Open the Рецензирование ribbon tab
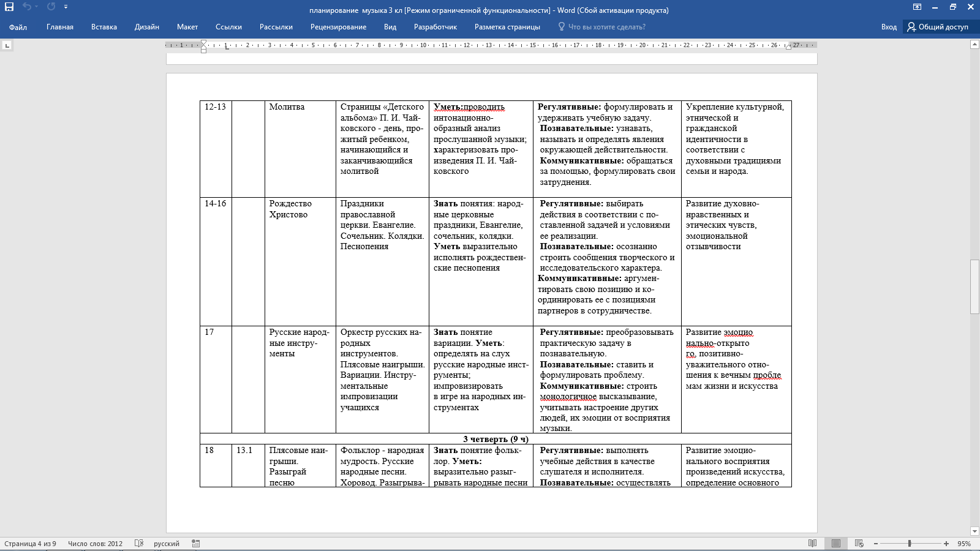The image size is (980, 551). click(x=338, y=27)
